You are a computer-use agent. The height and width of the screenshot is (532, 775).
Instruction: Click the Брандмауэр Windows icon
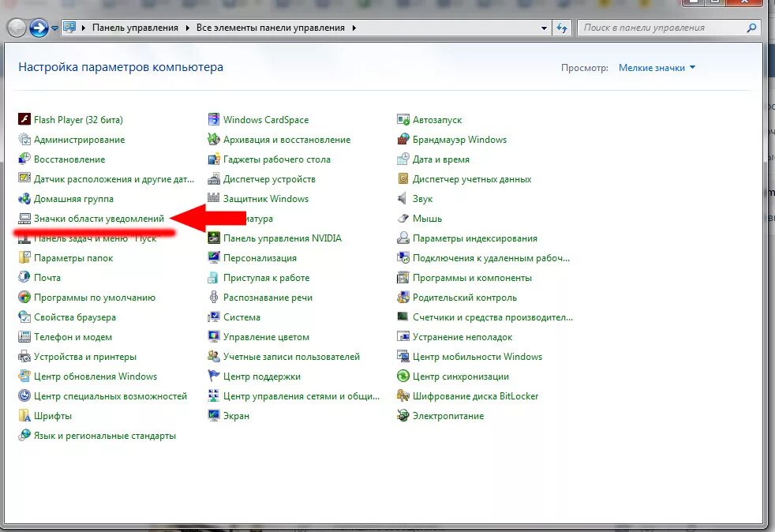(403, 139)
